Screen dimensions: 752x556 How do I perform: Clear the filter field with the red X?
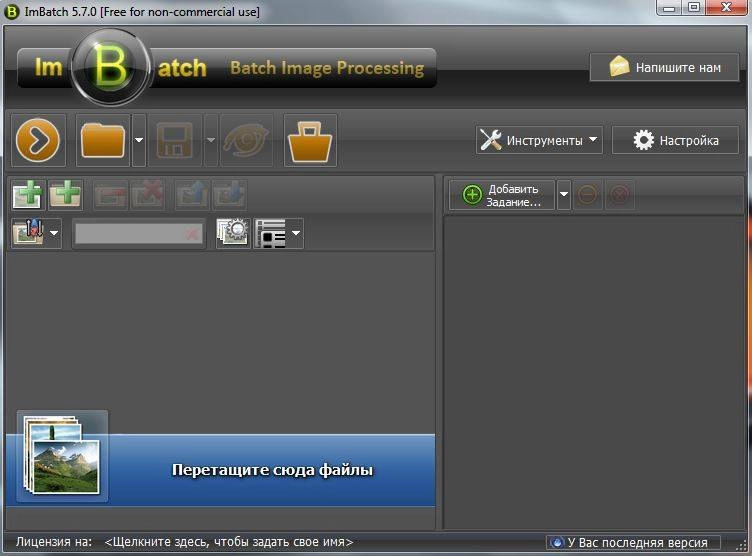[192, 234]
